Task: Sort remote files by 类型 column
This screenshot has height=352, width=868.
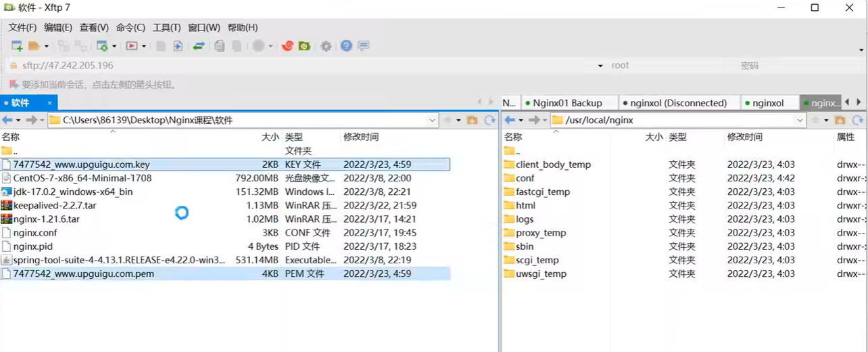Action: 677,137
